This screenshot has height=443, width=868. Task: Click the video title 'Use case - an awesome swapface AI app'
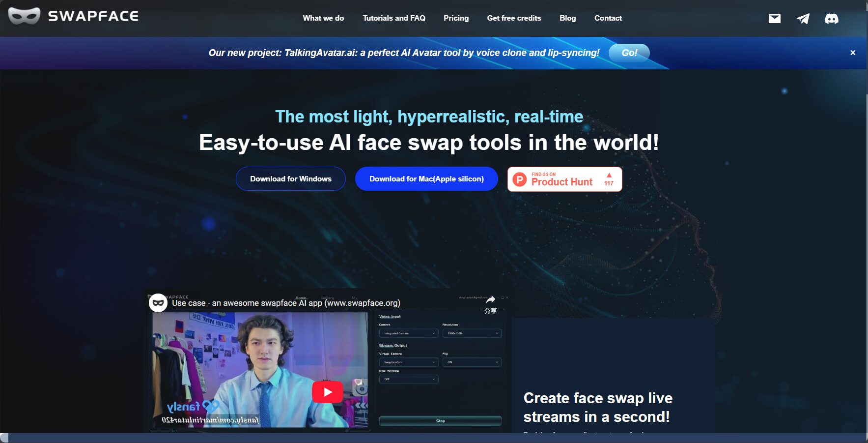pos(286,303)
